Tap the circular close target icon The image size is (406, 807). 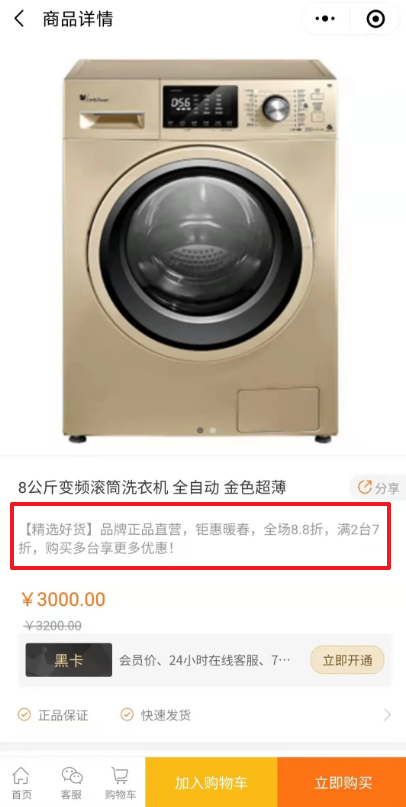[375, 19]
